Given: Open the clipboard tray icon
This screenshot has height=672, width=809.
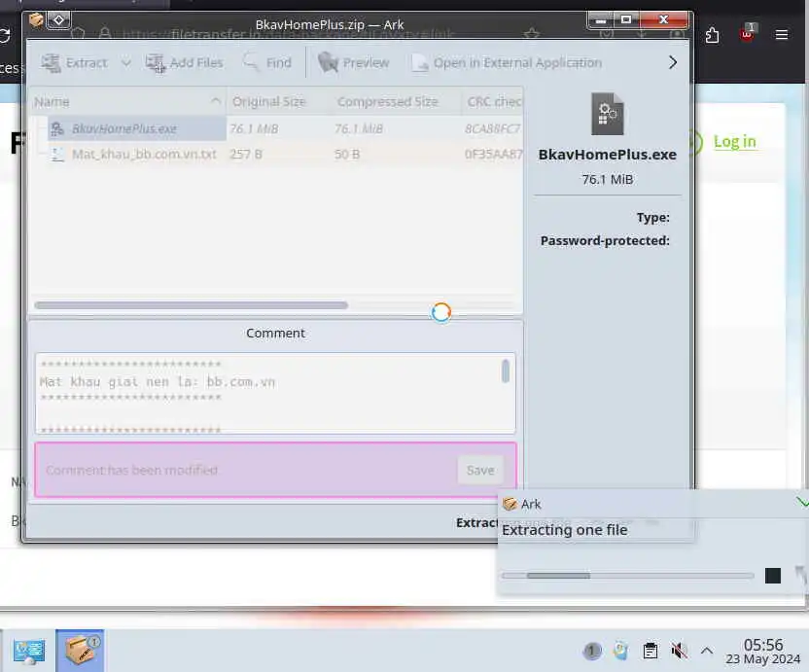Looking at the screenshot, I should pyautogui.click(x=651, y=651).
